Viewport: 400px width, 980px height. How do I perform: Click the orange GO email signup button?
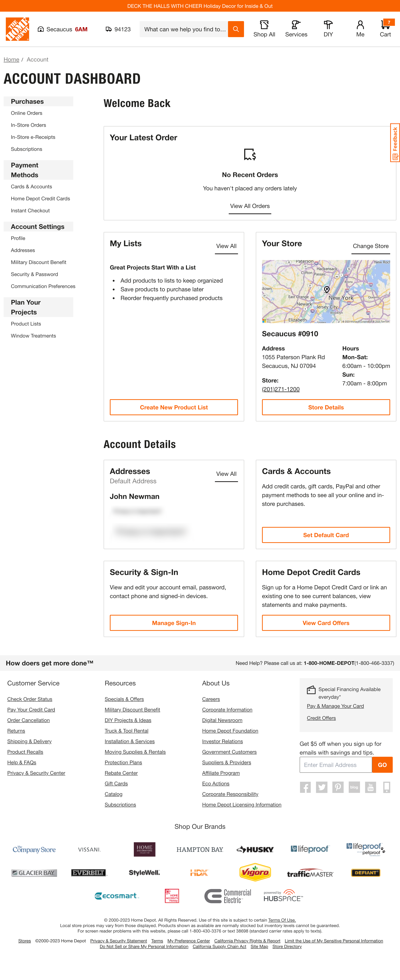(x=382, y=765)
